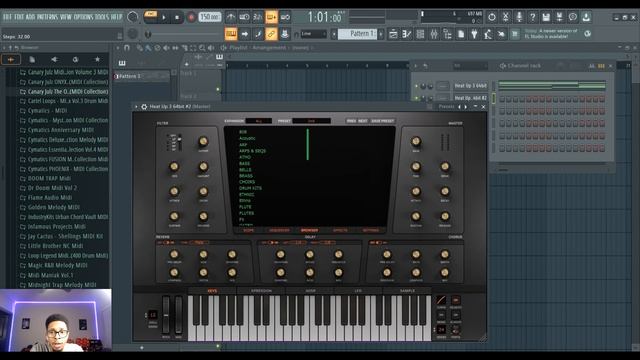This screenshot has height=360, width=640.
Task: Click the 150 BPM tempo field
Action: coord(210,17)
